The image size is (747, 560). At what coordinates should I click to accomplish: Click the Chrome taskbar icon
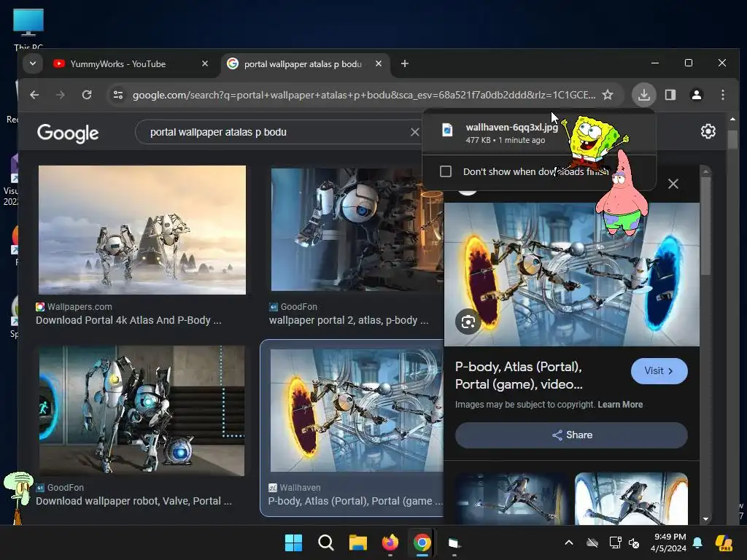[422, 542]
